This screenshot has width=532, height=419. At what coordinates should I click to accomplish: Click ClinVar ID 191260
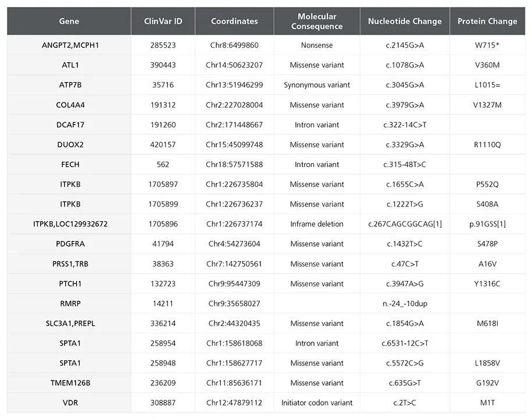tap(163, 125)
